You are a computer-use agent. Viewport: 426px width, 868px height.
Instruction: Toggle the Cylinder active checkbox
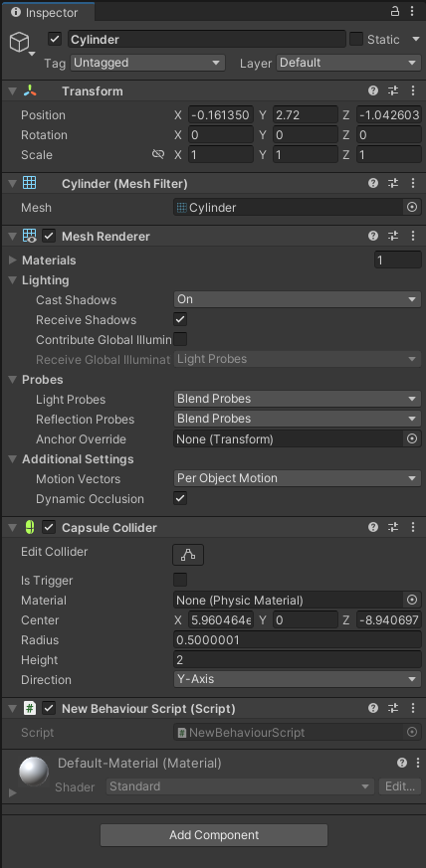click(55, 40)
